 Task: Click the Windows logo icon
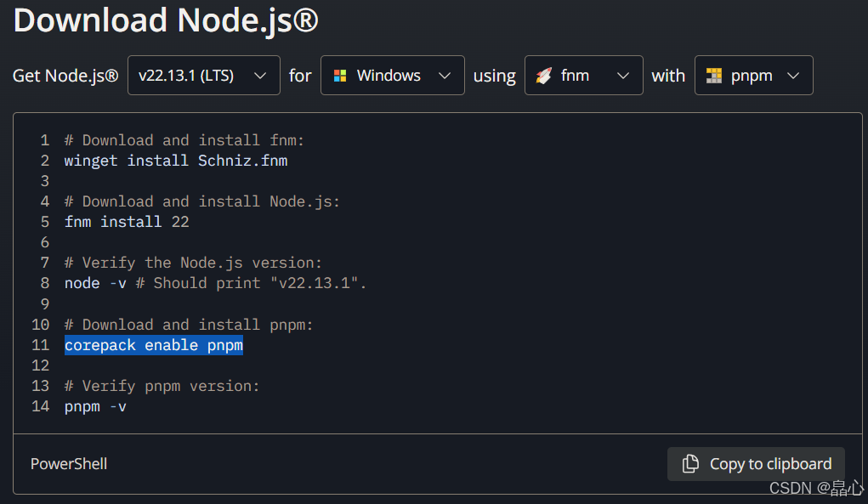click(340, 76)
